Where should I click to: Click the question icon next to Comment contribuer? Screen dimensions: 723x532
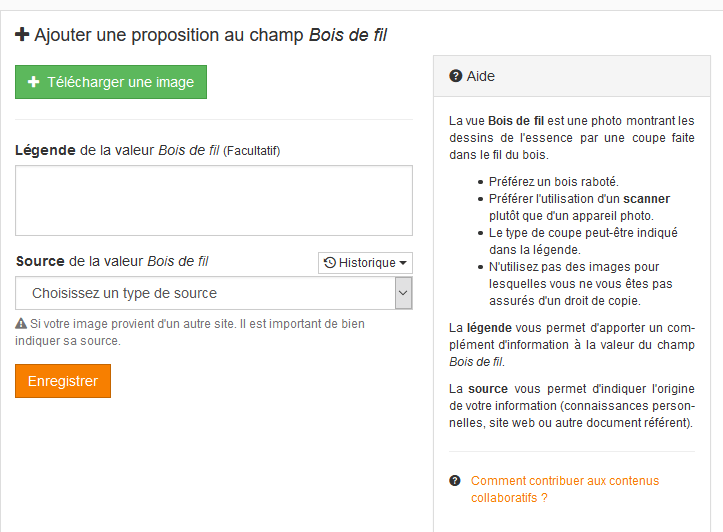[455, 481]
